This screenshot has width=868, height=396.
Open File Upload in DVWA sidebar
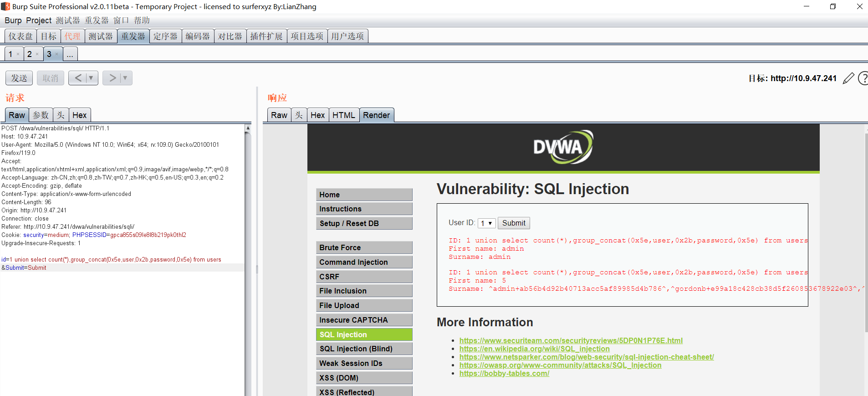[364, 305]
